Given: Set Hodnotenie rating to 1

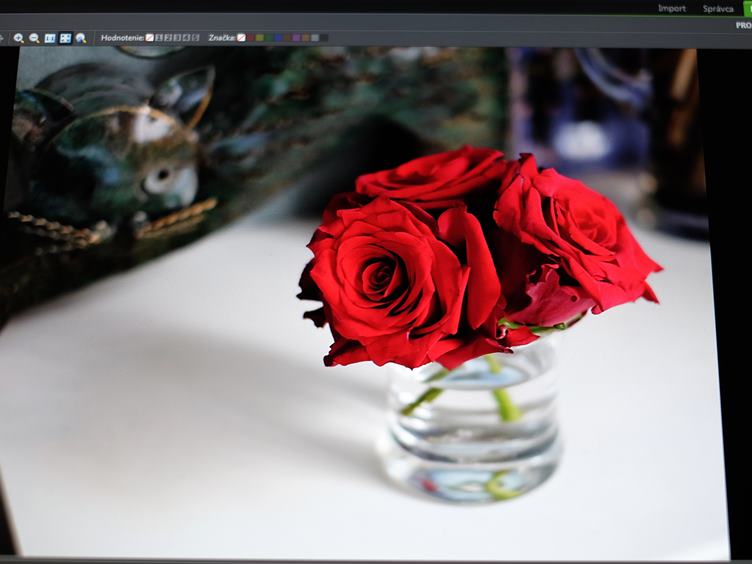Looking at the screenshot, I should pos(159,37).
